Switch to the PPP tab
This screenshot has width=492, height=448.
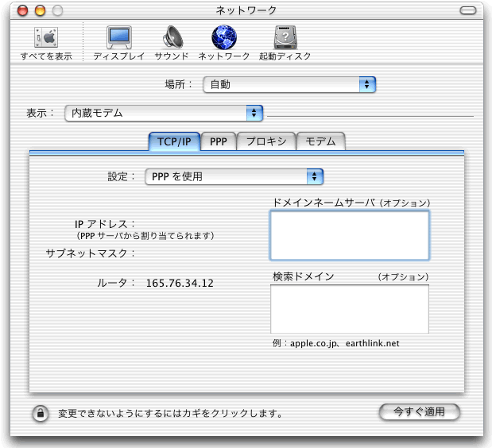coord(219,141)
